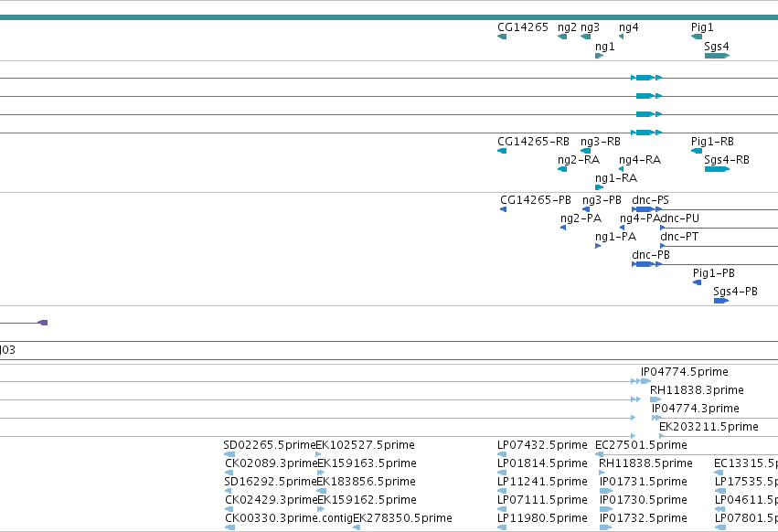Image resolution: width=778 pixels, height=532 pixels.
Task: Select the LP11980.5prime EST label
Action: (542, 519)
